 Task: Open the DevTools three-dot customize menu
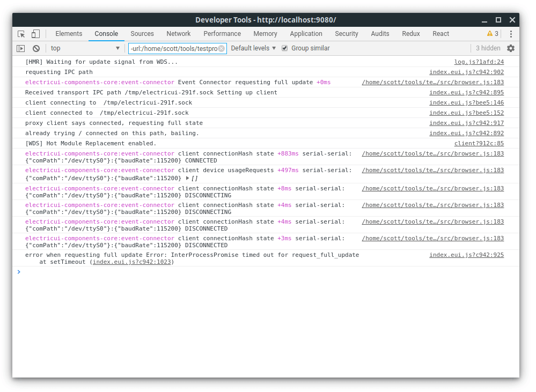click(511, 34)
